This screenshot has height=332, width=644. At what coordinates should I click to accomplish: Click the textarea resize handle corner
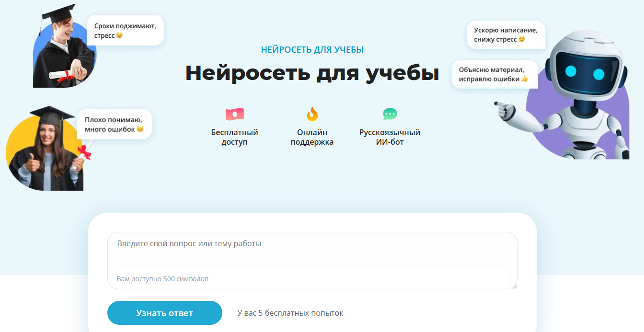click(x=515, y=286)
